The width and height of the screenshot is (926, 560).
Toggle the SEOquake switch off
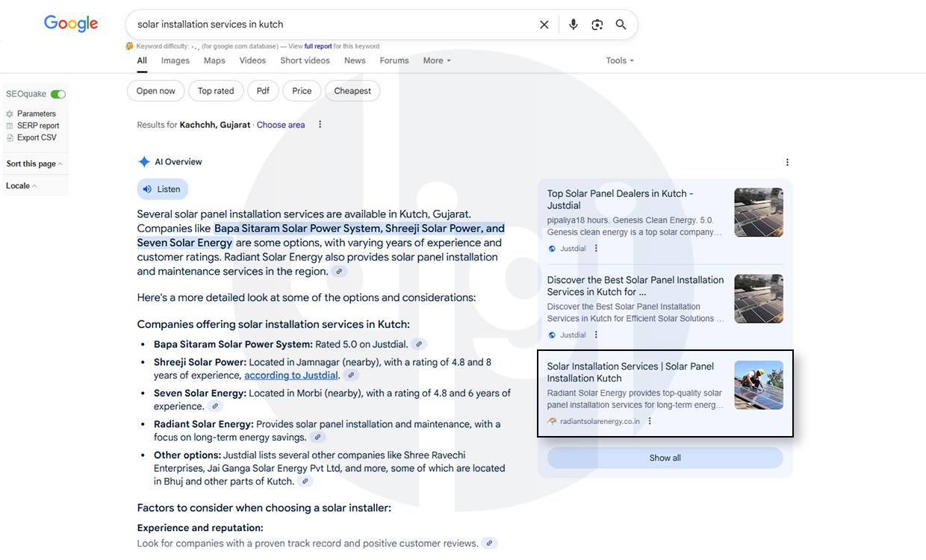tap(58, 94)
